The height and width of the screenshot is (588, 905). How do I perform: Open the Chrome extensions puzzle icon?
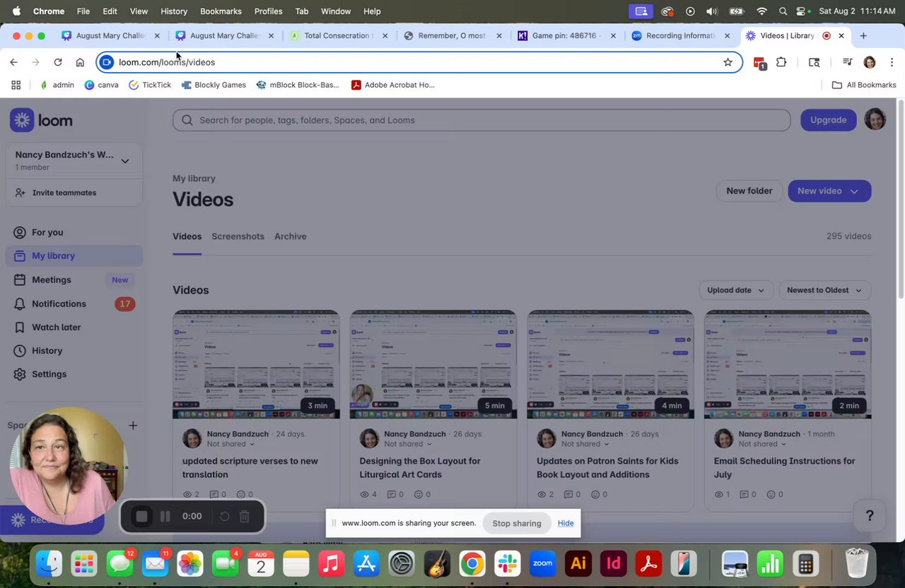(x=781, y=62)
